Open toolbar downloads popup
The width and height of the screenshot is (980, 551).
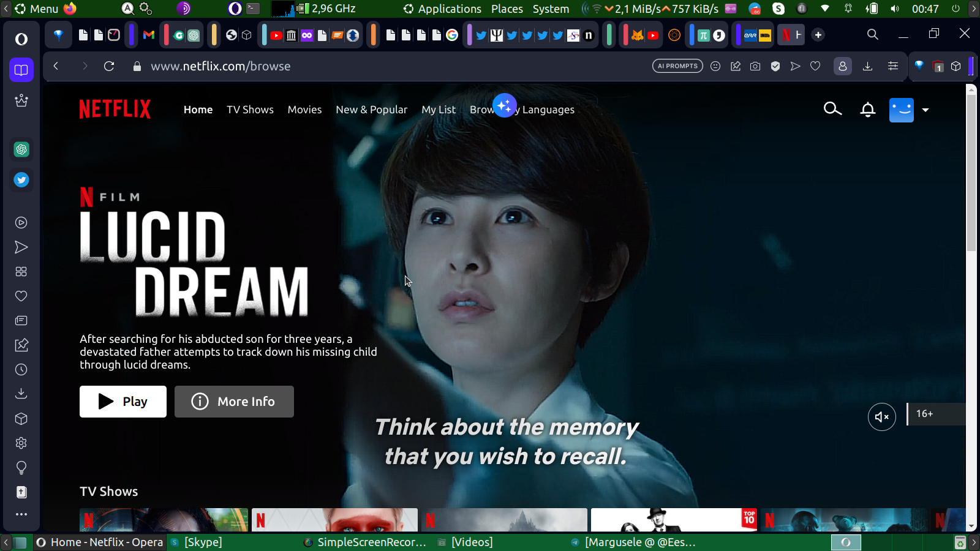pyautogui.click(x=867, y=66)
